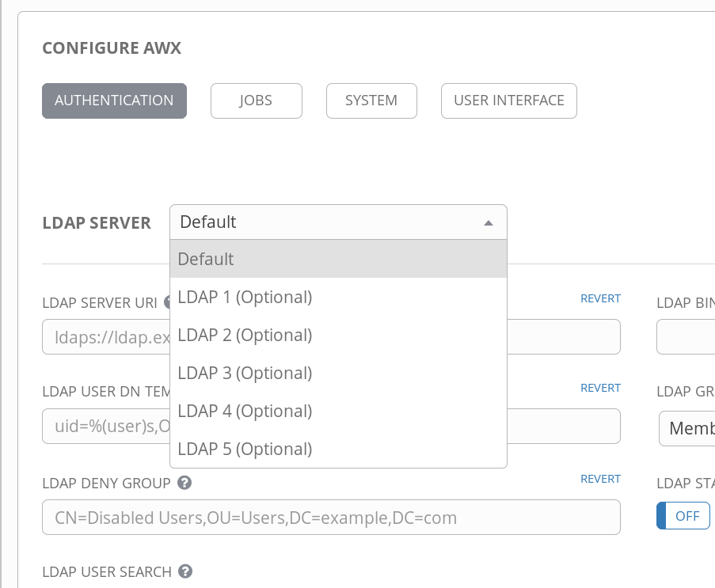
Task: Open the LDAP Server URI help tooltip
Action: tap(165, 302)
